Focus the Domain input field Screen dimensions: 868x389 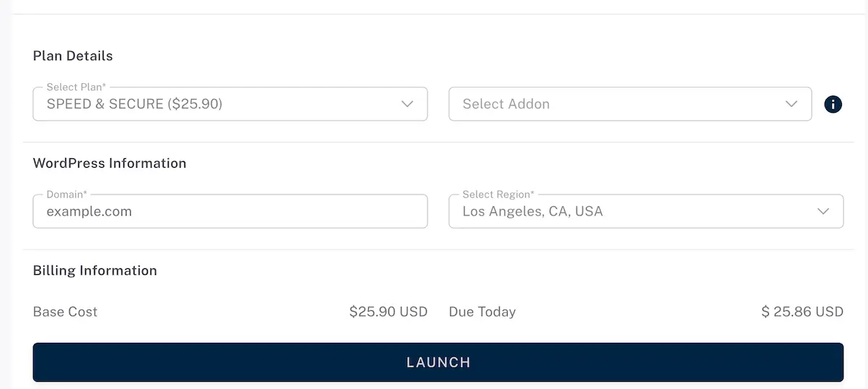click(230, 211)
